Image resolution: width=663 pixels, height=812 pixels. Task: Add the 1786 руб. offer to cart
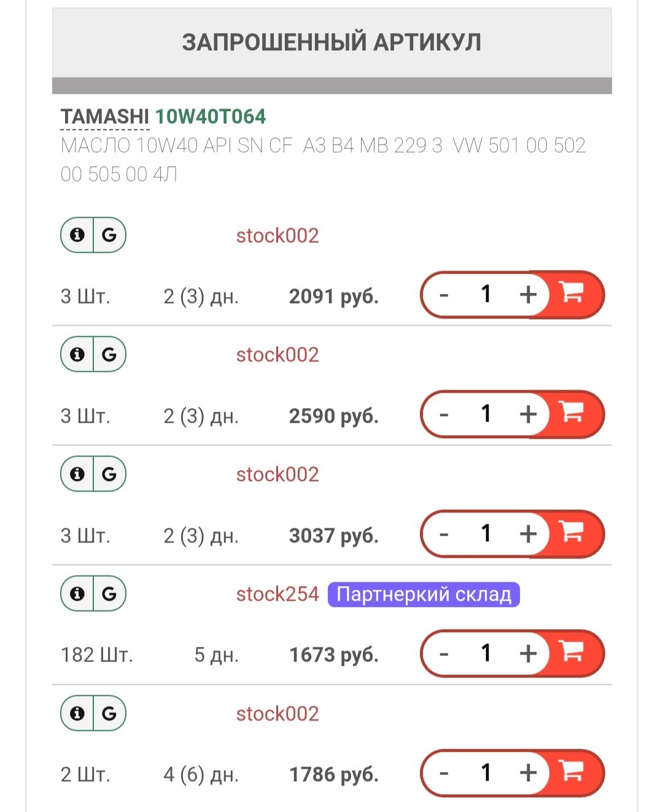point(572,773)
